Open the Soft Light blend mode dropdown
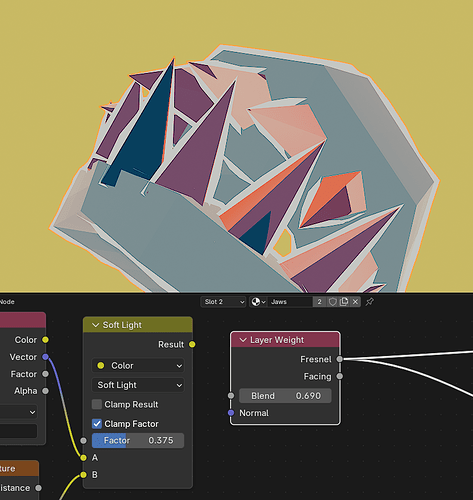The image size is (473, 500). coord(138,385)
